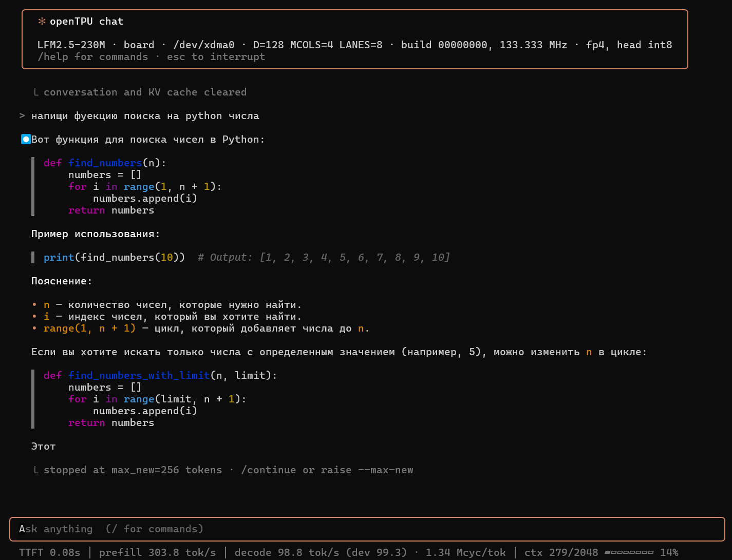The height and width of the screenshot is (560, 732).
Task: Click the "LANES=8" parameter in the header
Action: 361,45
